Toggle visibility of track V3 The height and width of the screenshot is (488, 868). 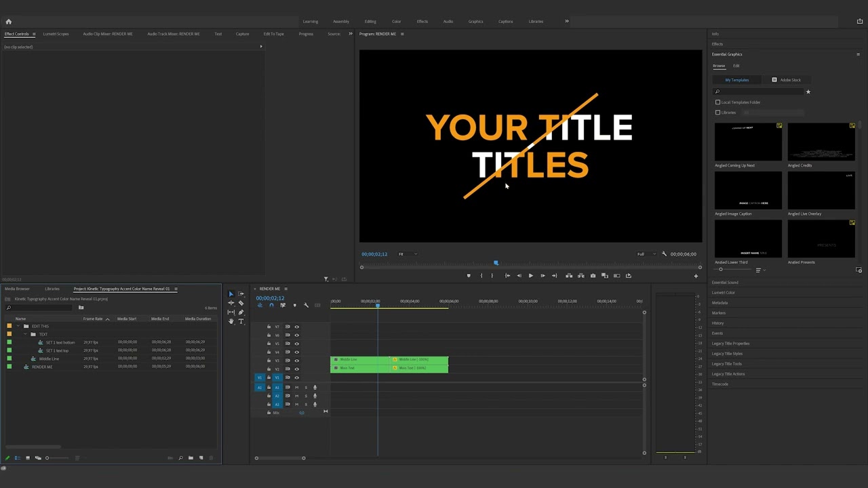[296, 361]
